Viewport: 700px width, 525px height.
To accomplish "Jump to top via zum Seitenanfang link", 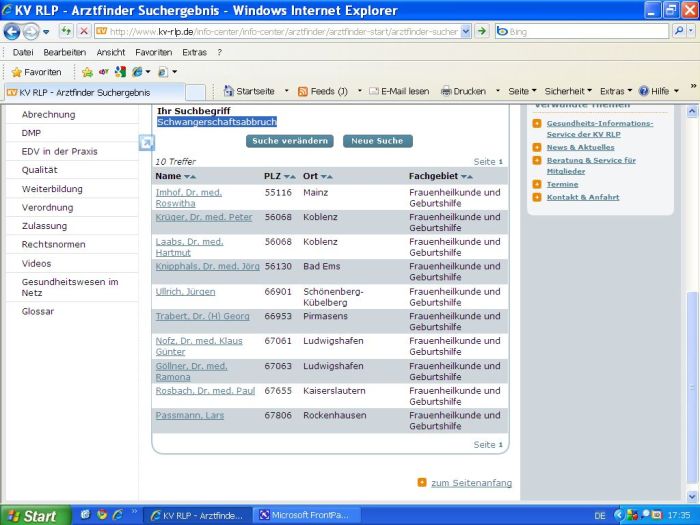I will 471,483.
